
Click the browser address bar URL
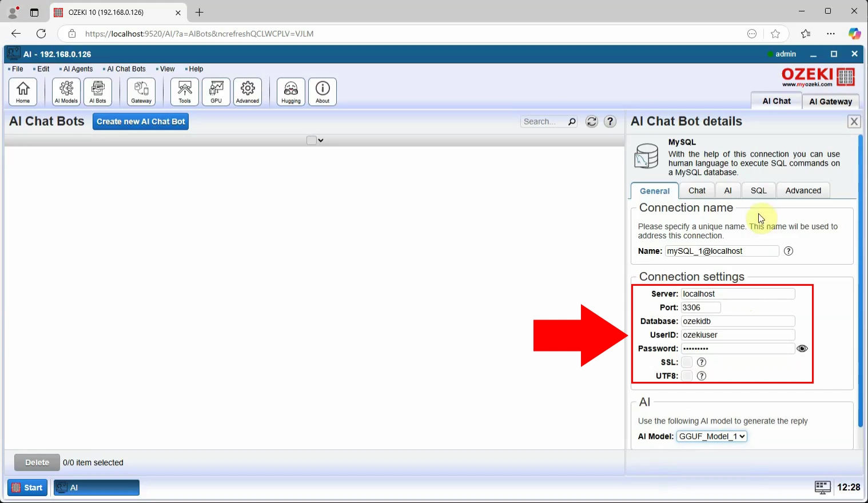coord(199,34)
